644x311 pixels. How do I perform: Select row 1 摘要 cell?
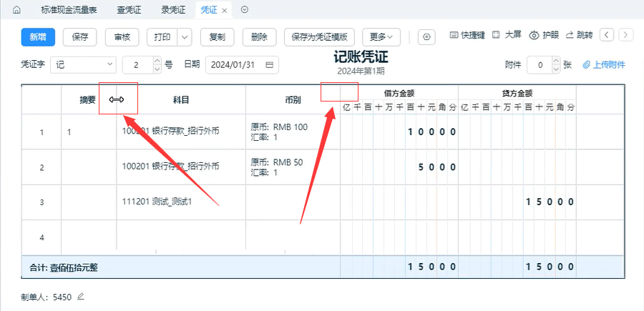pyautogui.click(x=89, y=132)
